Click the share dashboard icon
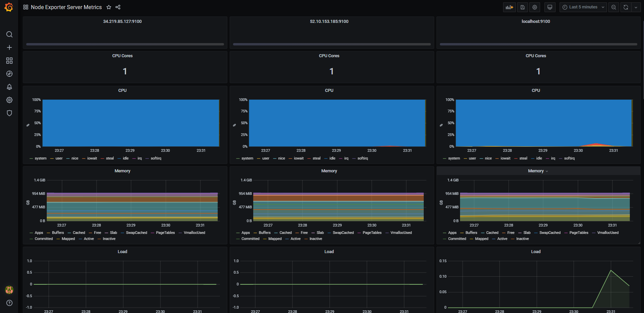The image size is (644, 313). click(118, 7)
